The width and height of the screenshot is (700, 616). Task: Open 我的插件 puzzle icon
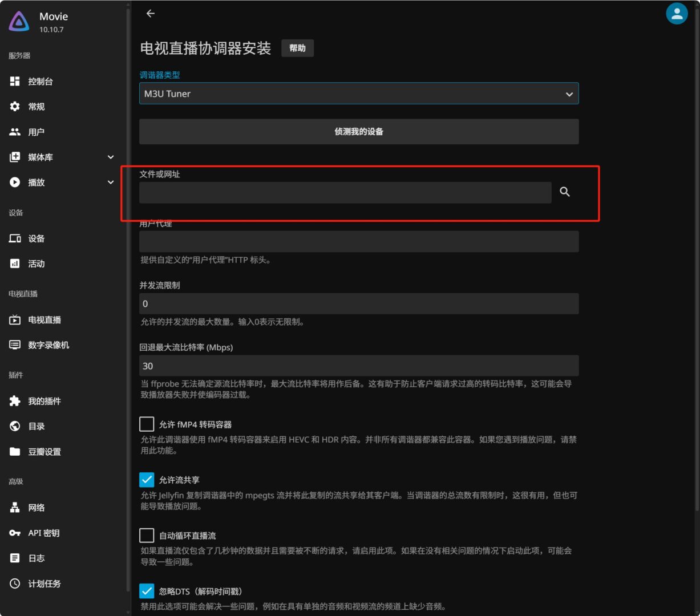15,401
